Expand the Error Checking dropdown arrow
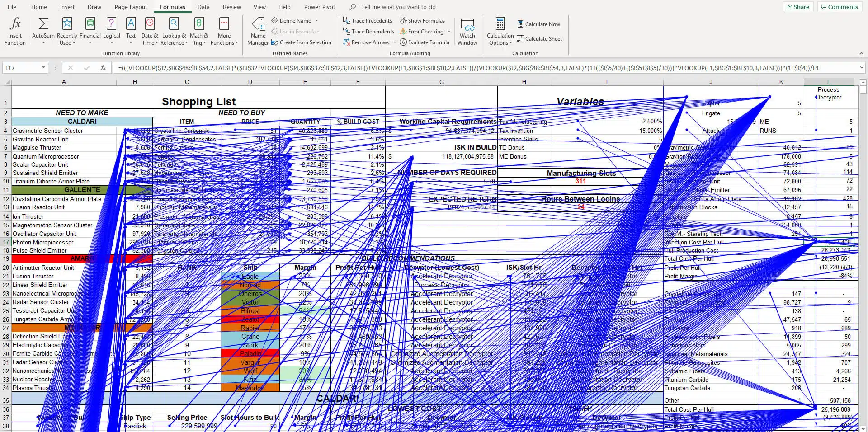Viewport: 868px width, 432px height. point(449,32)
